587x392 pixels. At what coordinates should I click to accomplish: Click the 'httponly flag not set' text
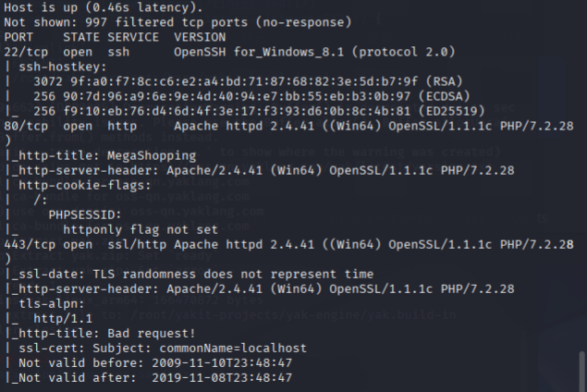(141, 230)
